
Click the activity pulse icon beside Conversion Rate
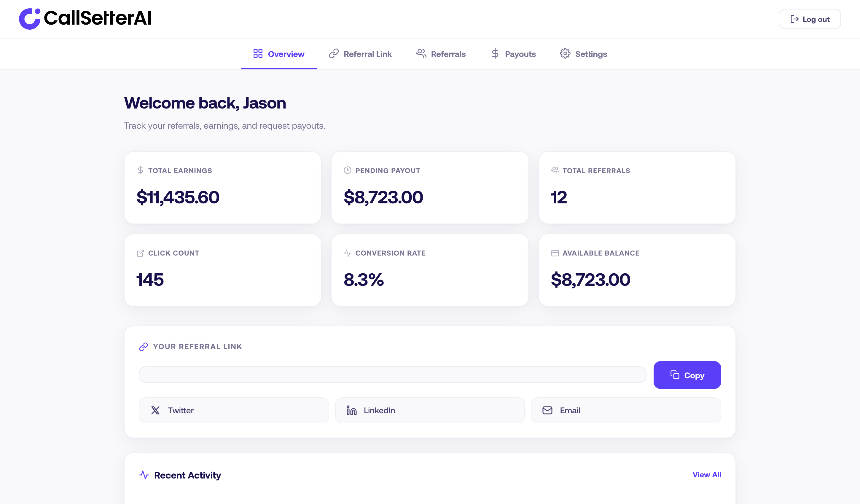pos(347,253)
